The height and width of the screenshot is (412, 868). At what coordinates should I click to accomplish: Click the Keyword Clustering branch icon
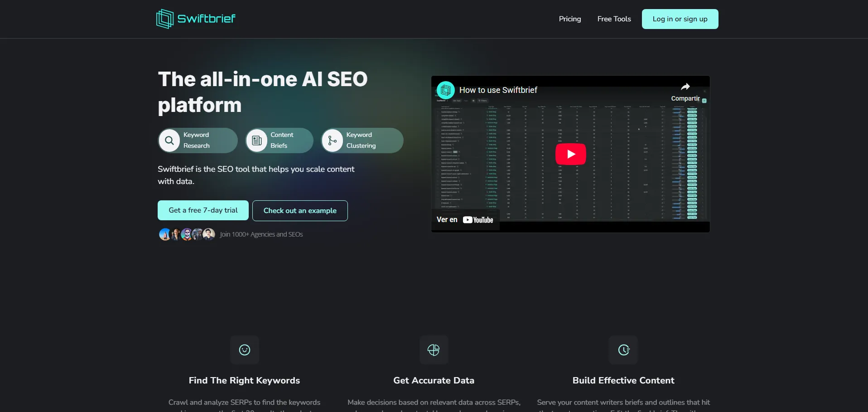click(333, 141)
